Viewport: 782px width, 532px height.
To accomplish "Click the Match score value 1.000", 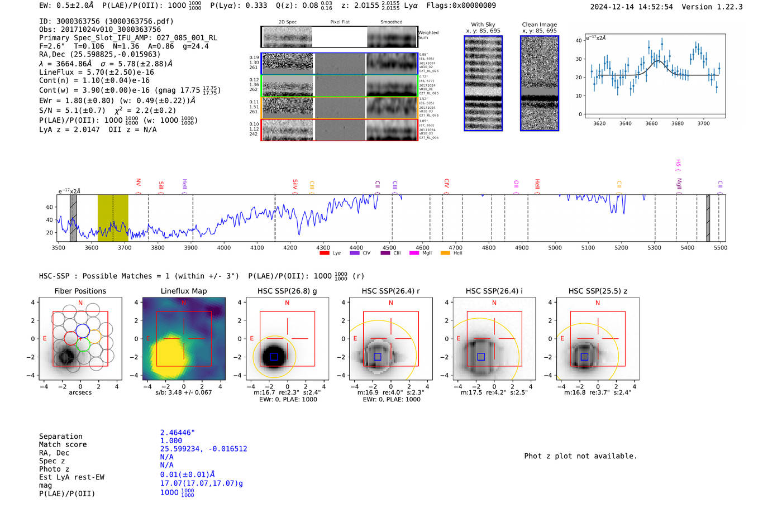I will point(171,440).
